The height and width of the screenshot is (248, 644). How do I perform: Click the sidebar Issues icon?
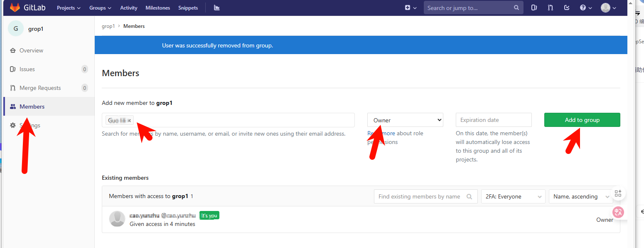(x=13, y=69)
